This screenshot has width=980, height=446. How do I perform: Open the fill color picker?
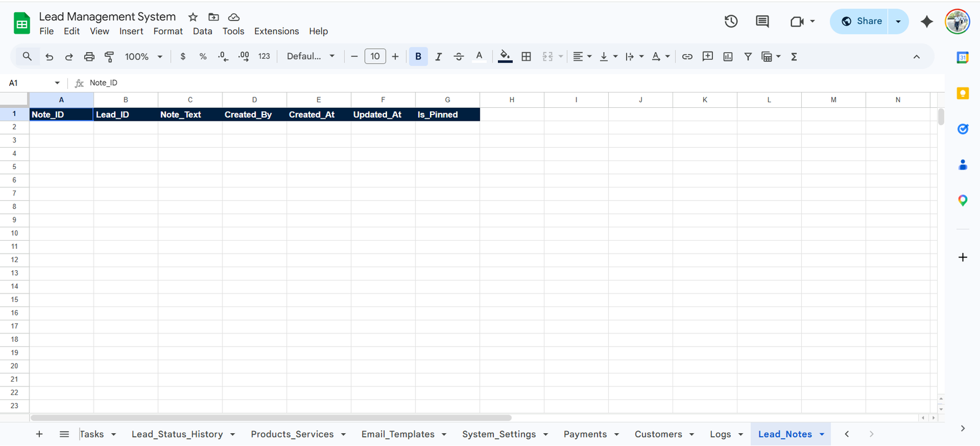[505, 56]
